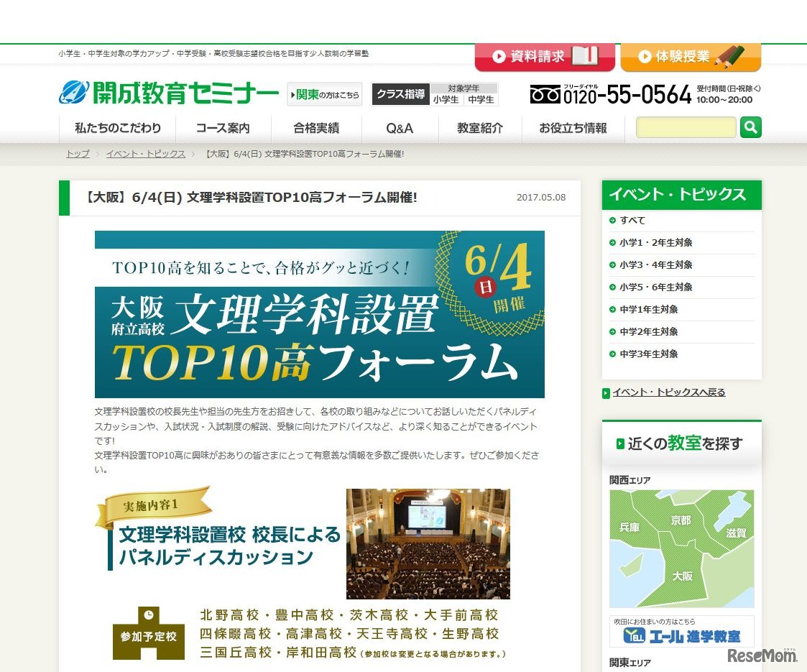This screenshot has width=807, height=672.
Task: Click the イベント・トピックスへ戻る link
Action: (x=668, y=392)
